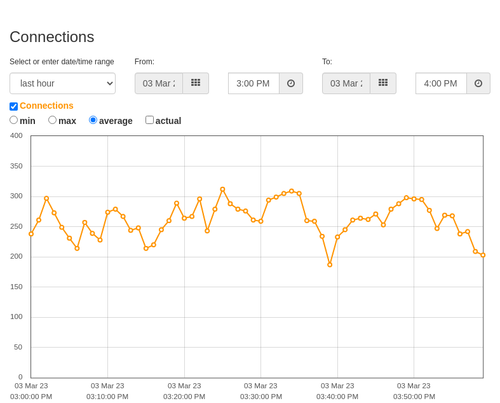Enable the actual checkbox
The width and height of the screenshot is (500, 403).
tap(150, 120)
